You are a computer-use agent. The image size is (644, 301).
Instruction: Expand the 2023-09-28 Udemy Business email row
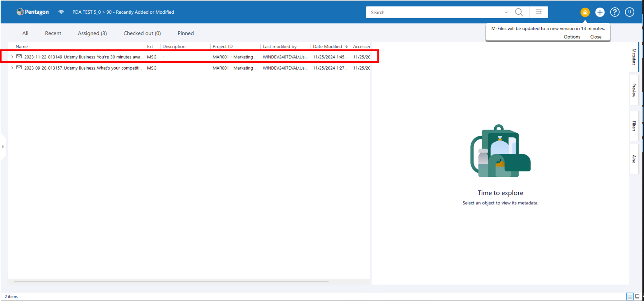[12, 68]
